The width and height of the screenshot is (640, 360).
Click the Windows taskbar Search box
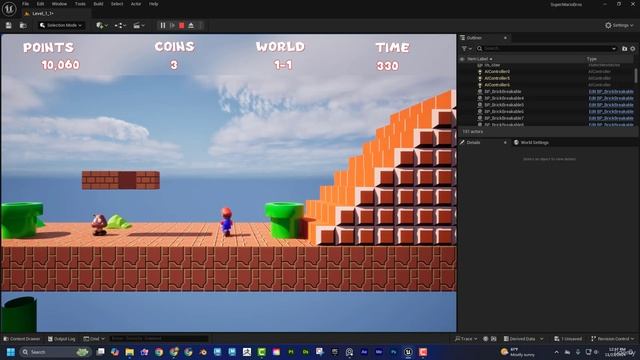point(56,352)
